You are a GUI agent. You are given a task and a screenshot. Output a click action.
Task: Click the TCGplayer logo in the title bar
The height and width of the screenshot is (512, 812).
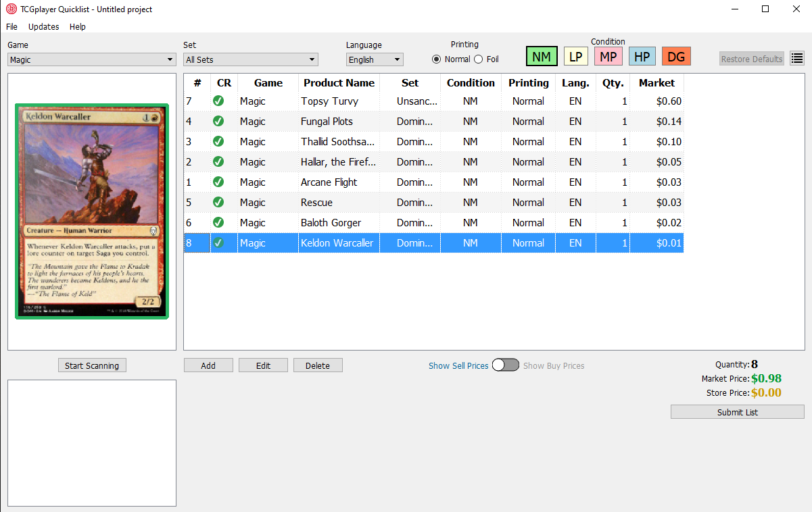(x=11, y=9)
